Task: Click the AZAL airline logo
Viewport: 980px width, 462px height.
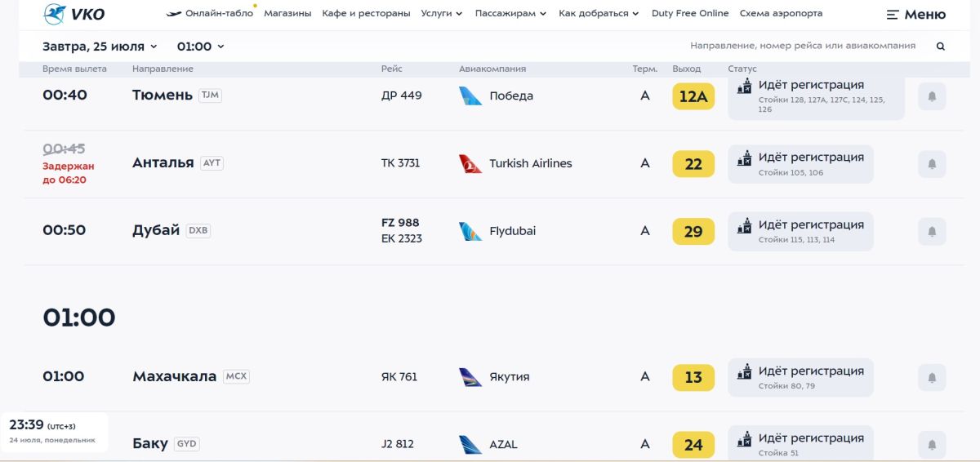Action: 470,445
